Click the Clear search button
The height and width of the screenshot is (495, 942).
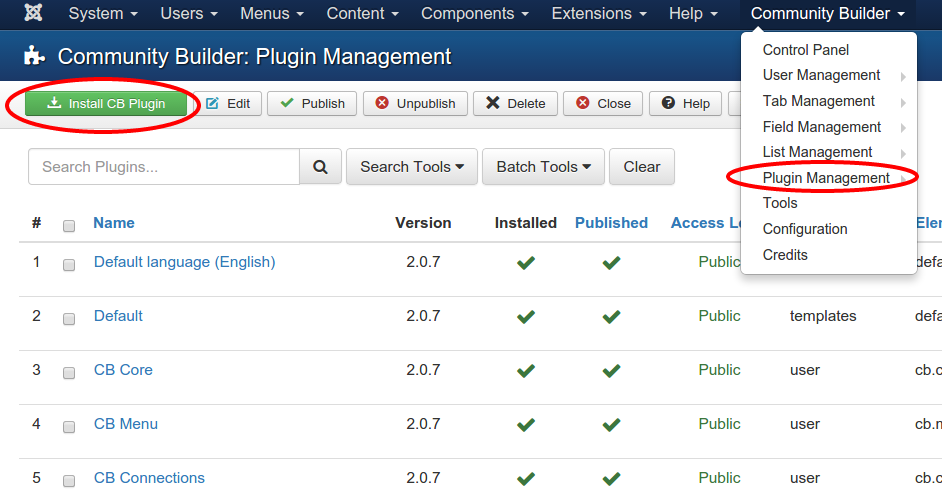[x=642, y=167]
